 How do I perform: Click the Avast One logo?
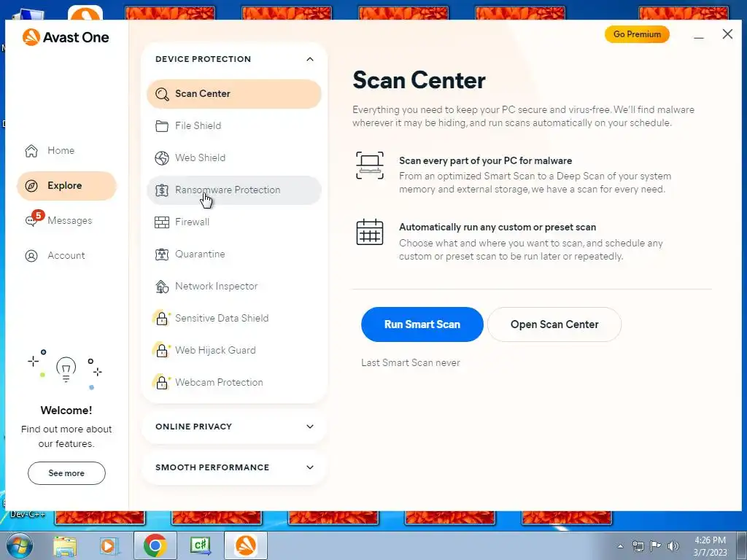(x=65, y=37)
